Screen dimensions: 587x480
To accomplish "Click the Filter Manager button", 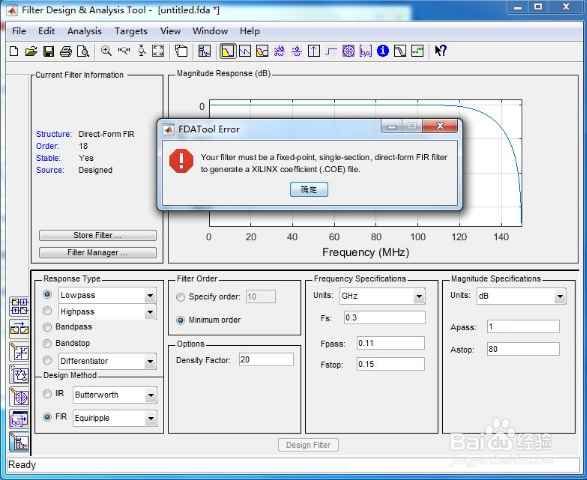I will pos(98,253).
